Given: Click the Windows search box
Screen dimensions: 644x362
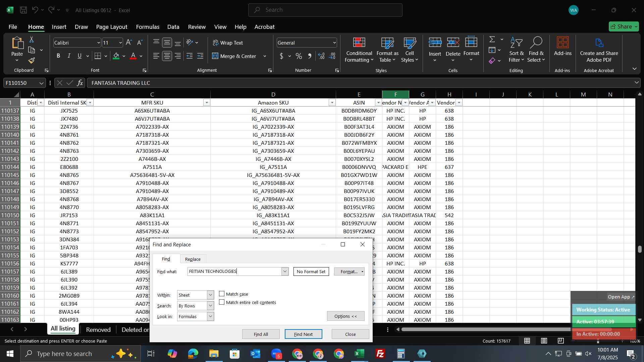Looking at the screenshot, I should tap(80, 354).
